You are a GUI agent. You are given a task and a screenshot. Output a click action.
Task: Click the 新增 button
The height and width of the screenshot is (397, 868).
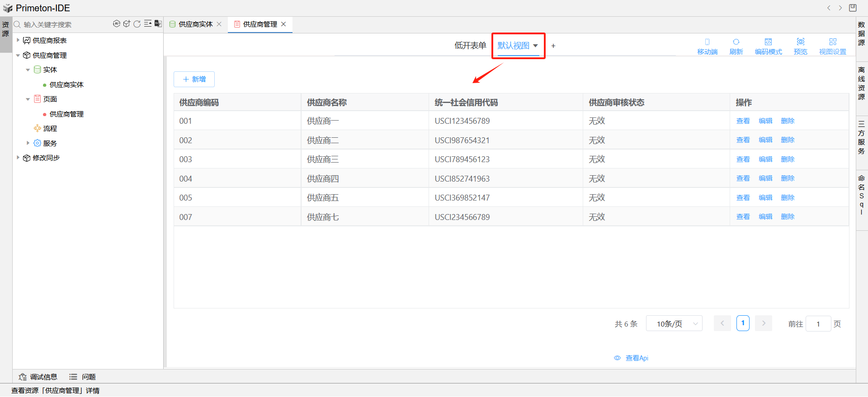194,79
